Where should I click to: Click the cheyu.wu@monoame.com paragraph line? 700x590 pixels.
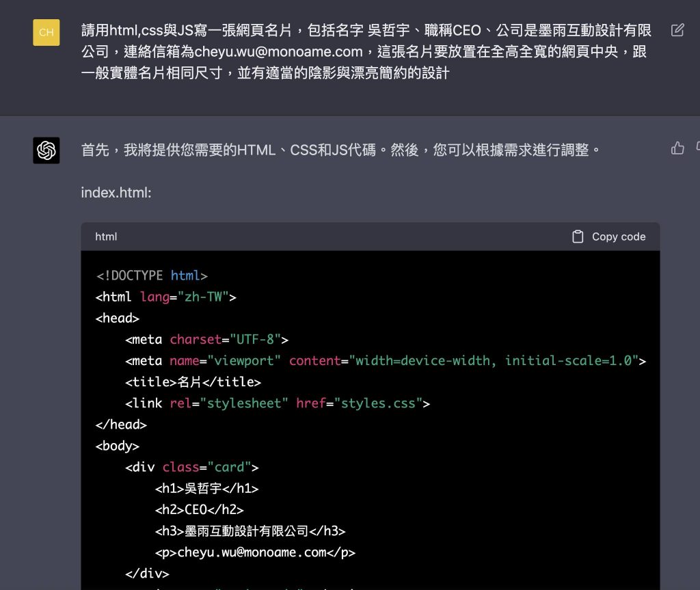[x=256, y=552]
